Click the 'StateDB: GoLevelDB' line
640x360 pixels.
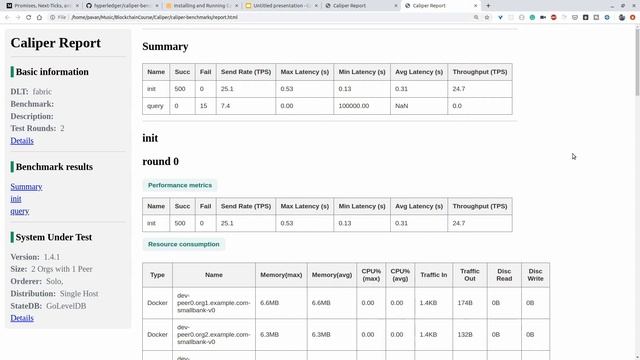tap(48, 306)
